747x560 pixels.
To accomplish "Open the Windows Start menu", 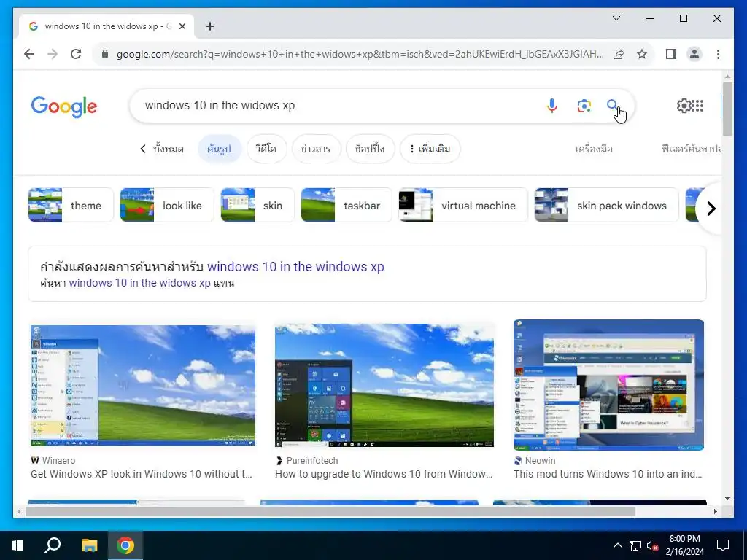I will (x=18, y=545).
